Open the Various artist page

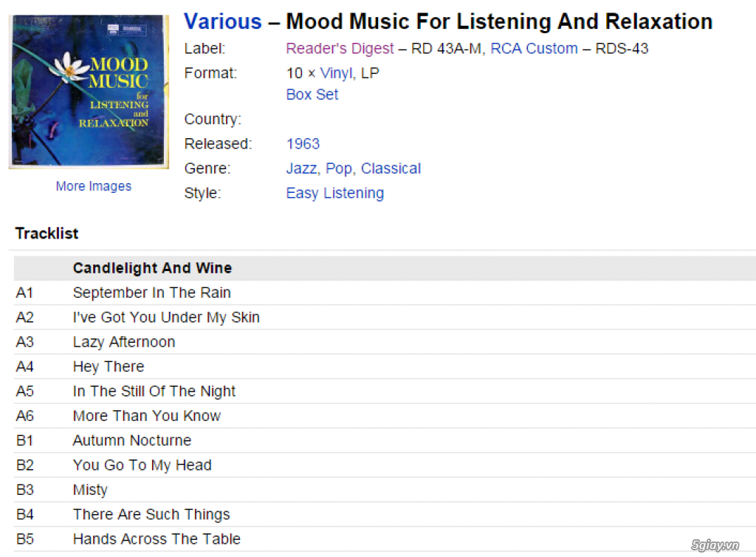pos(222,21)
